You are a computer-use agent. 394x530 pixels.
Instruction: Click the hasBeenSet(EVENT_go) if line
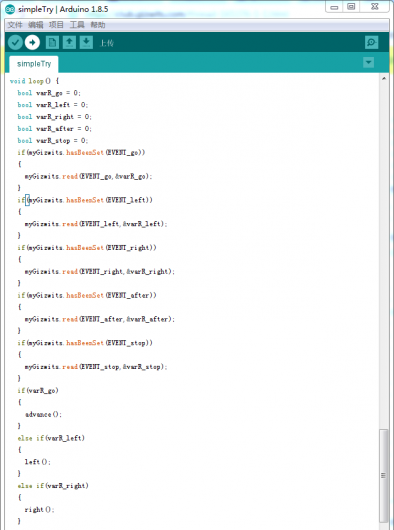point(81,152)
